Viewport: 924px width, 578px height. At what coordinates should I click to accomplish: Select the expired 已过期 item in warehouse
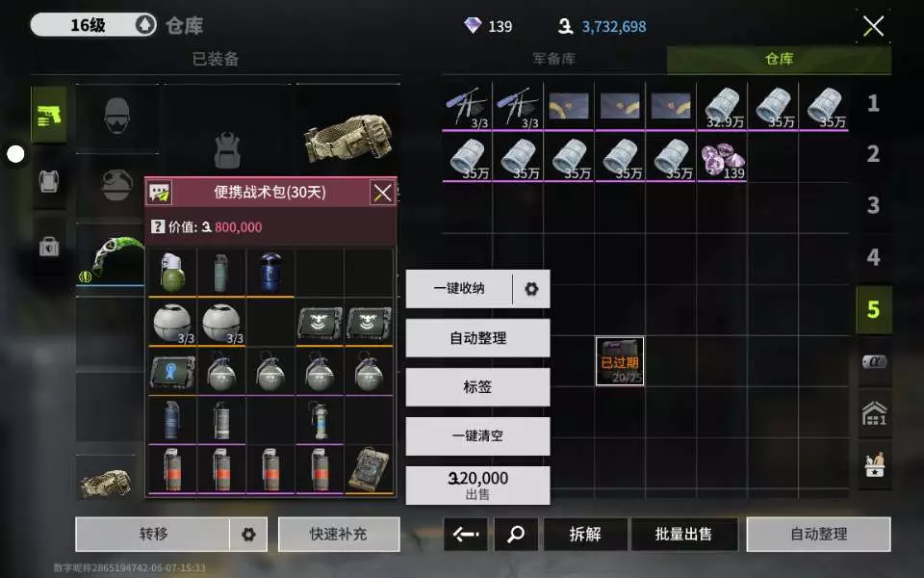pos(620,361)
